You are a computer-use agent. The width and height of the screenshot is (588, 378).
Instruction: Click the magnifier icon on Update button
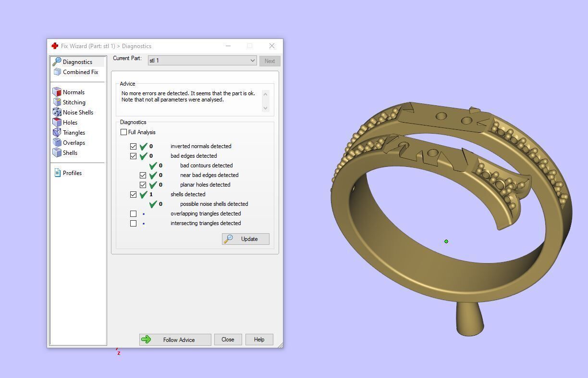point(229,239)
